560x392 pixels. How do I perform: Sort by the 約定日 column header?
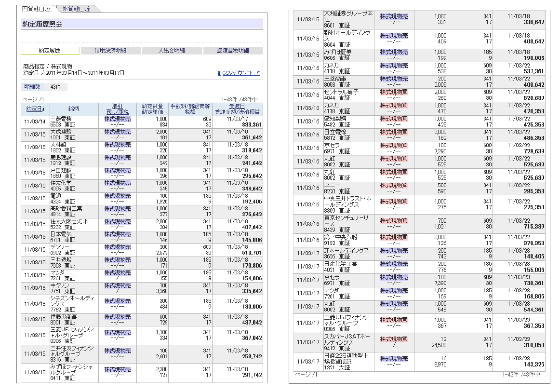(35, 109)
